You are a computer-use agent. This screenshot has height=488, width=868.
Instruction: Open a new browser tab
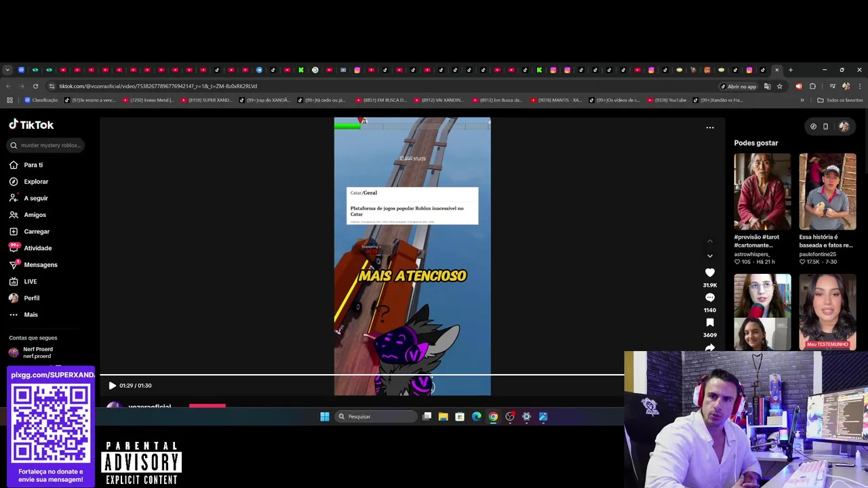coord(791,70)
